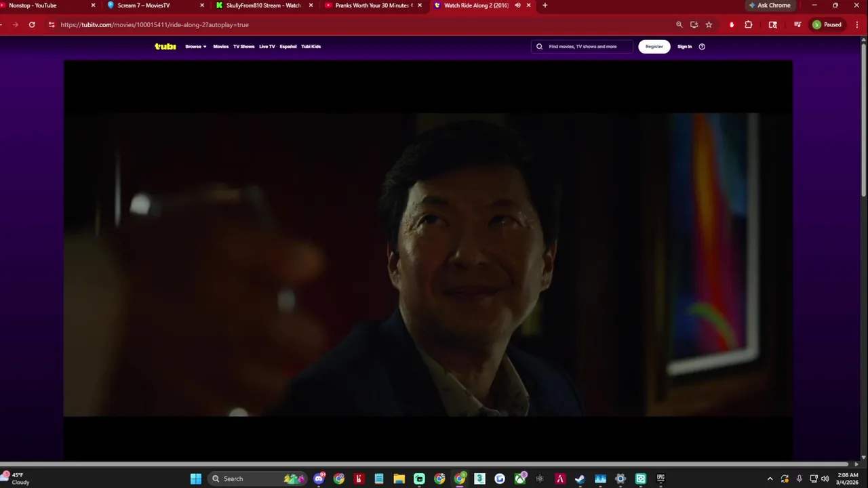The height and width of the screenshot is (488, 868).
Task: View site information icon in address bar
Action: click(52, 24)
